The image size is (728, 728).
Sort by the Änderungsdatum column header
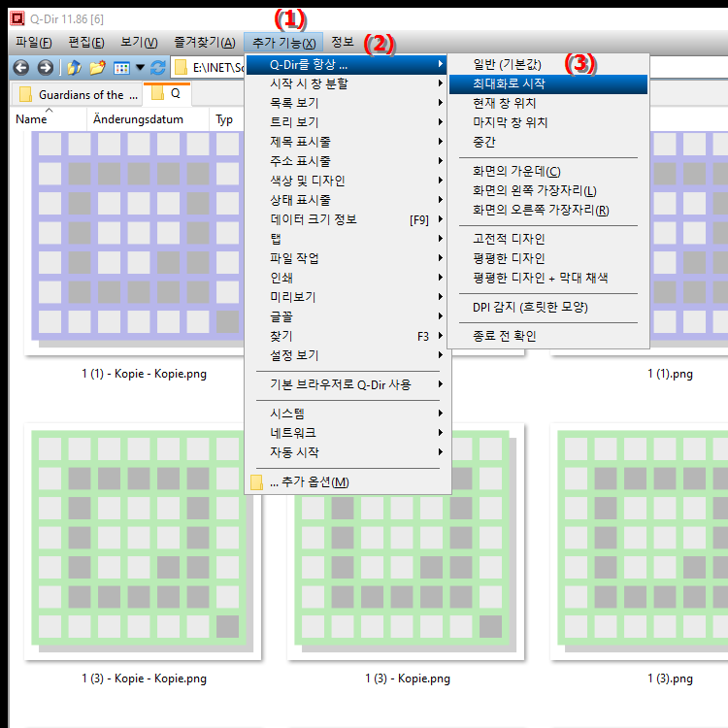point(148,119)
